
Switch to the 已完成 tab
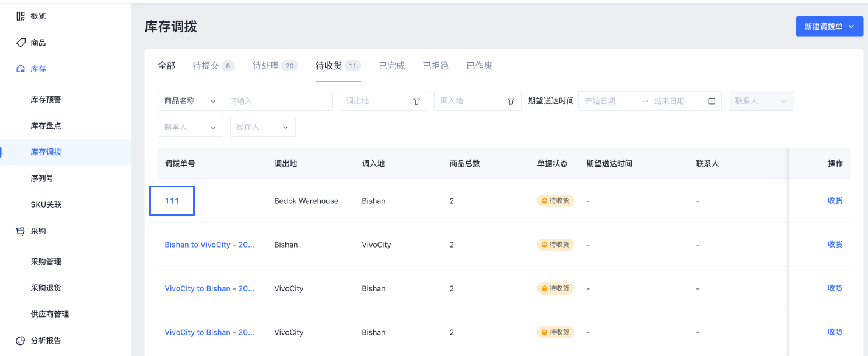coord(392,66)
